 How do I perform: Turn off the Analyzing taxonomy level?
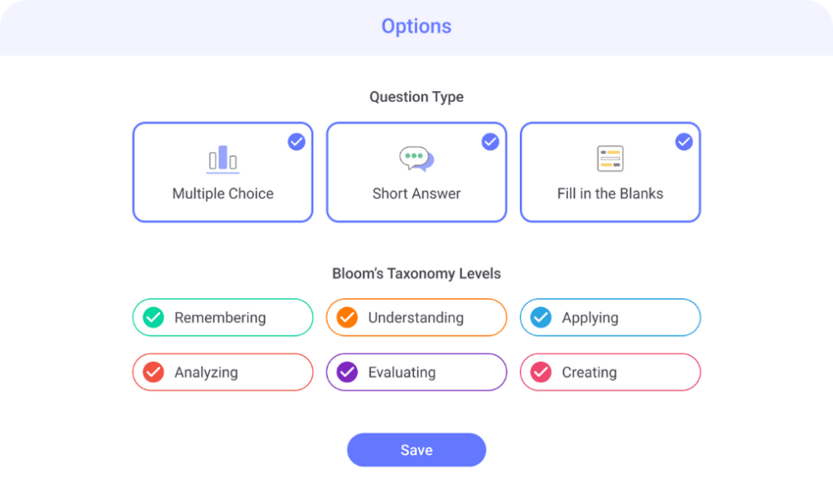(222, 372)
